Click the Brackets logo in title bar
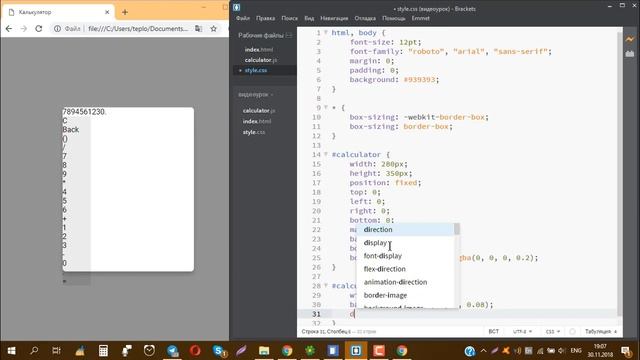Image resolution: width=640 pixels, height=360 pixels. point(237,7)
